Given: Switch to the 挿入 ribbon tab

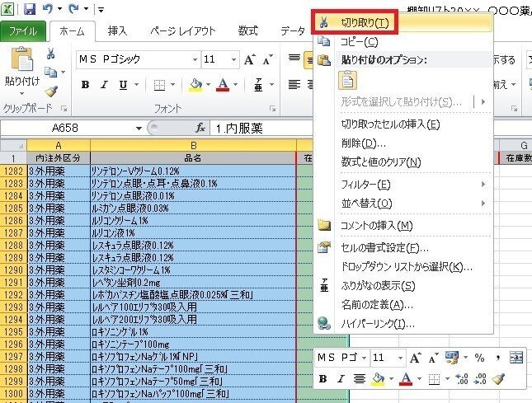Looking at the screenshot, I should coord(117,31).
